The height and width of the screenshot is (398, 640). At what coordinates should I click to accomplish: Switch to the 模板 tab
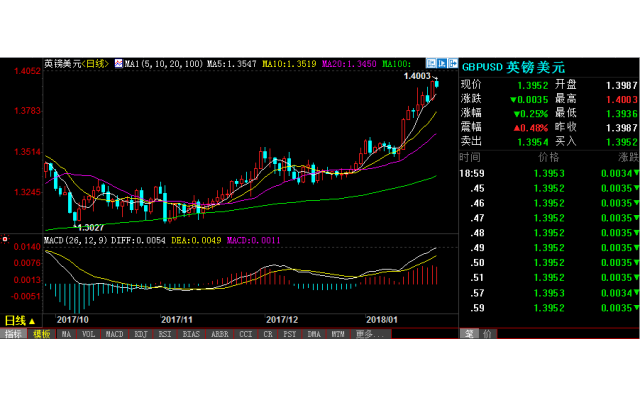click(x=41, y=334)
